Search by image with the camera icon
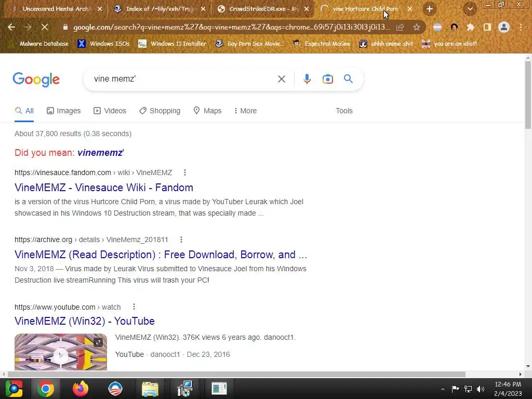Viewport: 532px width, 399px height. [x=327, y=79]
